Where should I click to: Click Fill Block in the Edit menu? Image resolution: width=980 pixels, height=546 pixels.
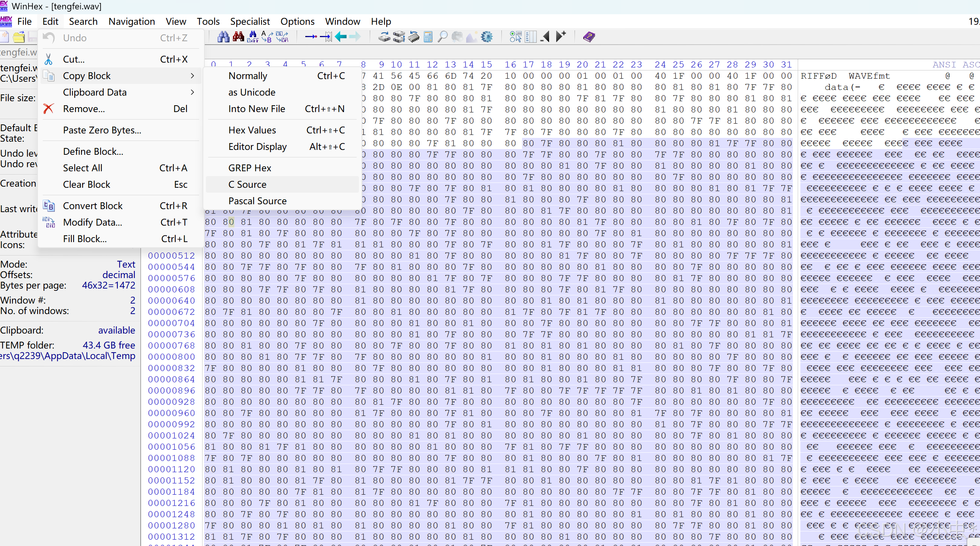[84, 239]
